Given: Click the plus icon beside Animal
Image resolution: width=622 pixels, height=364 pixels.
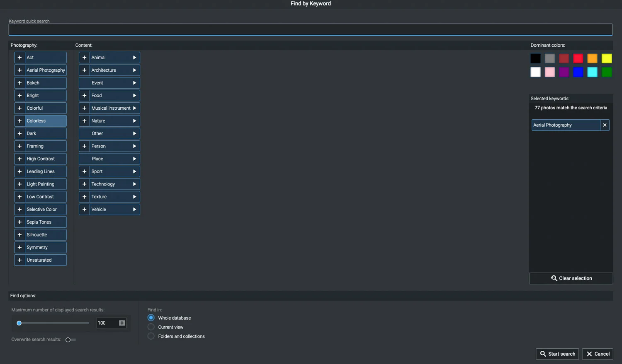Looking at the screenshot, I should coord(84,58).
